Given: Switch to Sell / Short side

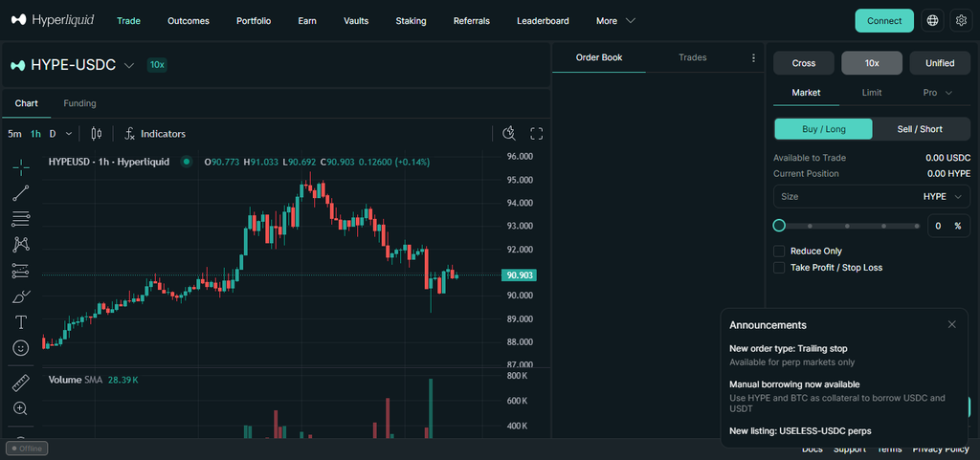Looking at the screenshot, I should point(920,129).
